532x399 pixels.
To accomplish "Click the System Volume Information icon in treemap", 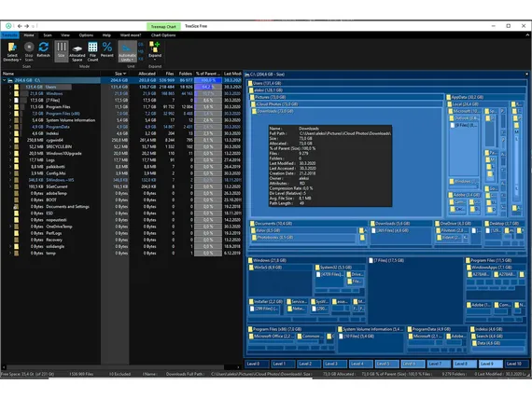I will [x=340, y=329].
